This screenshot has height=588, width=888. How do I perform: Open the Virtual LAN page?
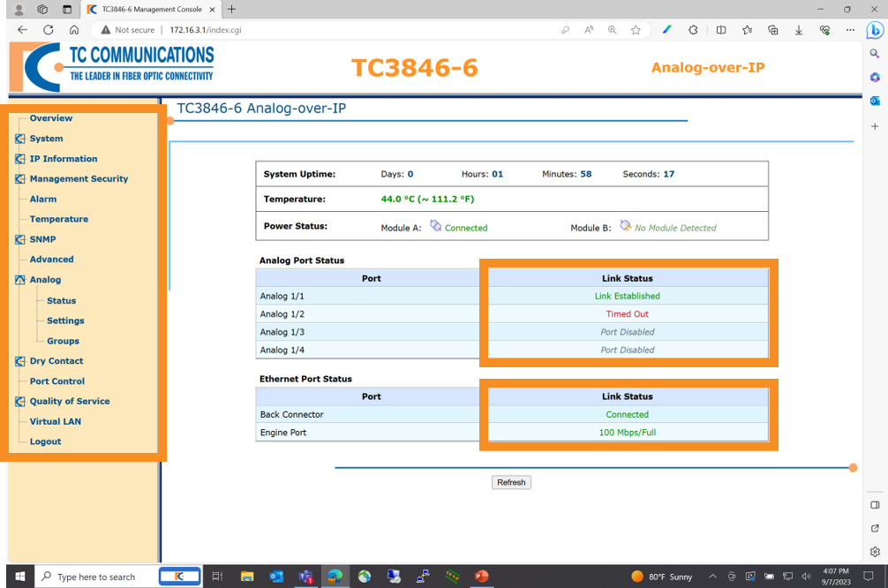(x=56, y=421)
